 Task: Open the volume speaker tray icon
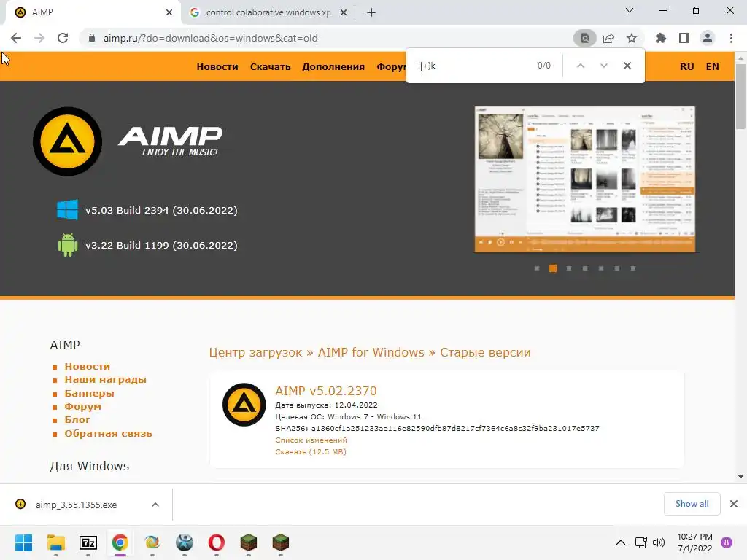tap(659, 542)
